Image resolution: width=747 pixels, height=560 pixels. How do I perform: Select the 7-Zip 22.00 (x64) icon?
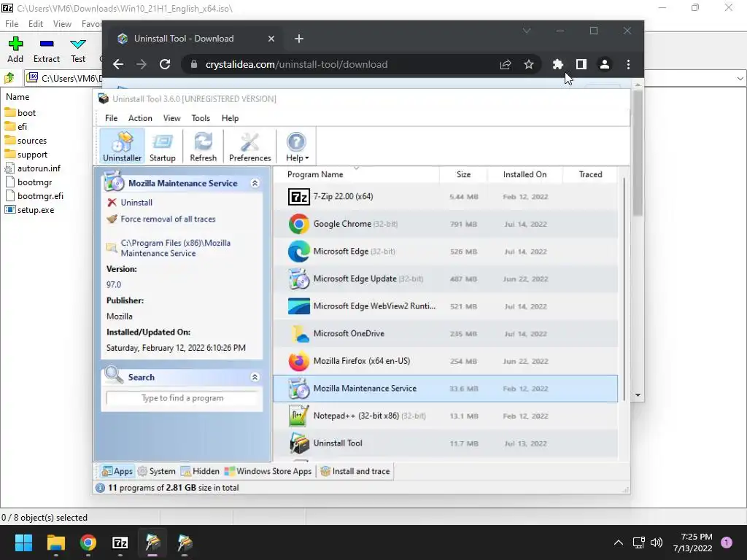[x=298, y=197]
